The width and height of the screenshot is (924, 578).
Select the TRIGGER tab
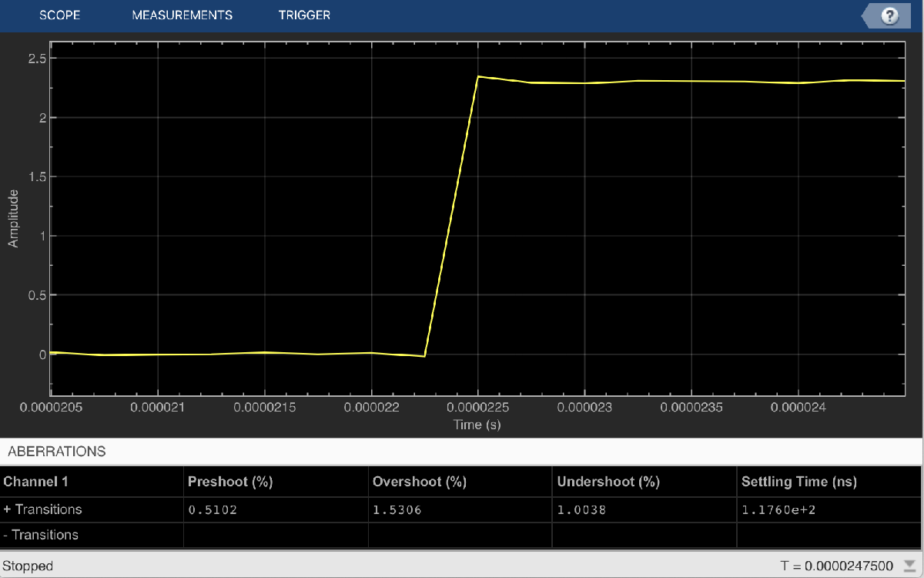tap(304, 15)
